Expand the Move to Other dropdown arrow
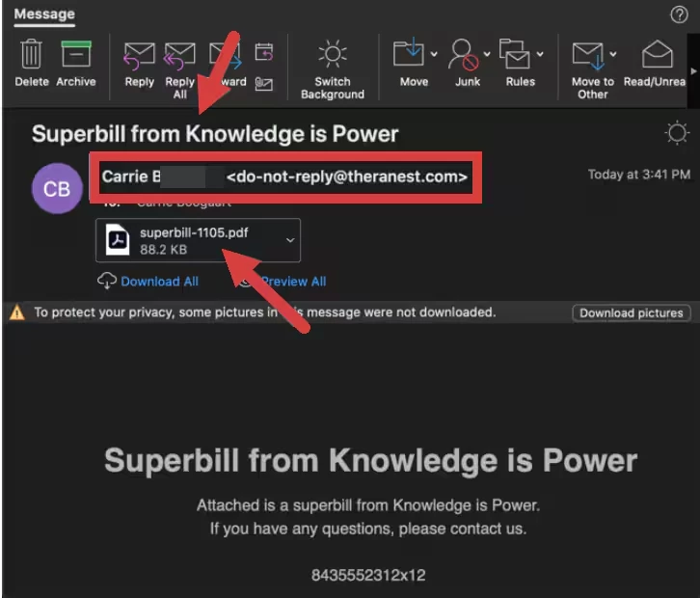Screen dimensions: 700x598 pyautogui.click(x=613, y=54)
